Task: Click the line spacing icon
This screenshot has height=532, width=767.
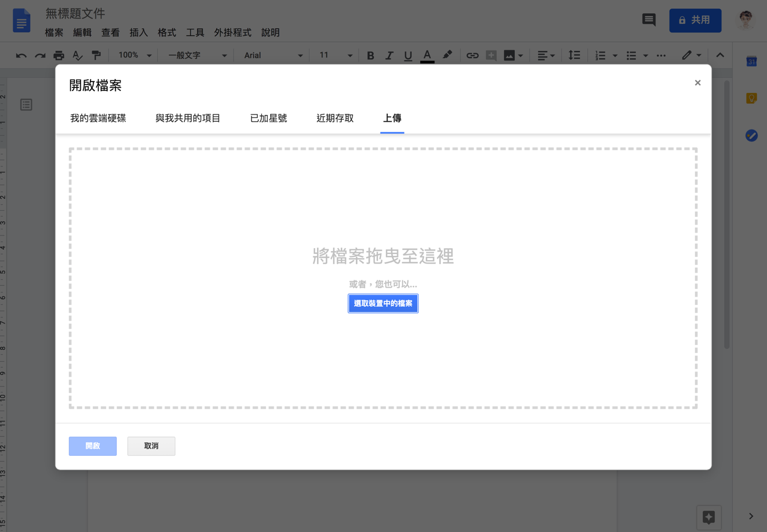Action: pos(574,55)
